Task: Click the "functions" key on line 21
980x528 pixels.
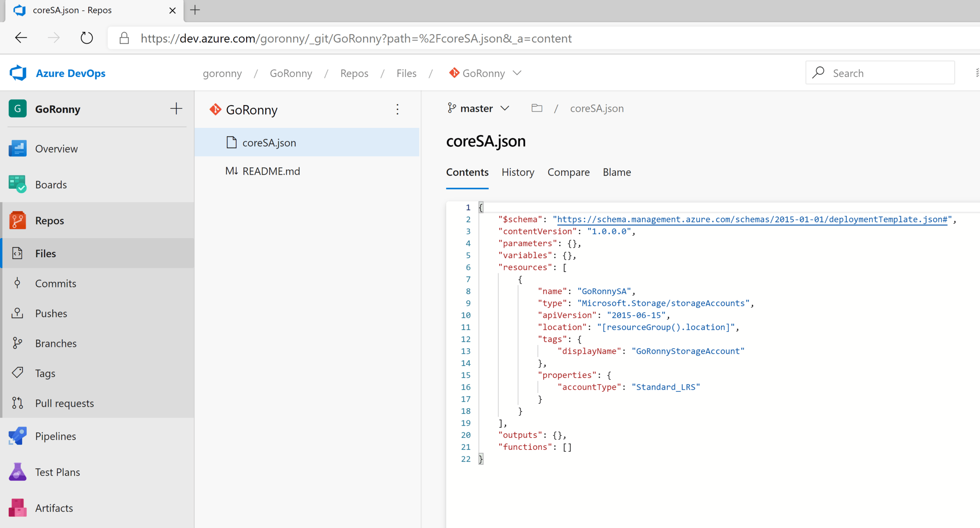Action: pos(525,447)
